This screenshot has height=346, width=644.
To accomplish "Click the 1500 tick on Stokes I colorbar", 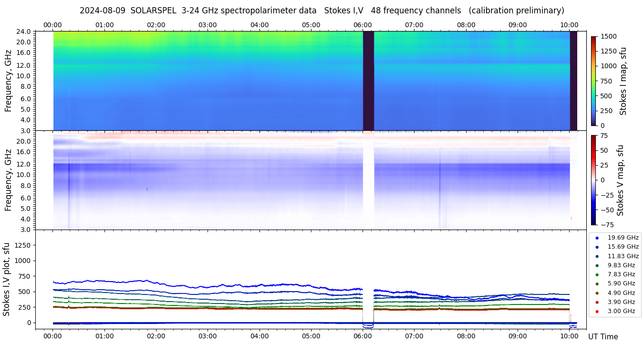I will (x=609, y=36).
